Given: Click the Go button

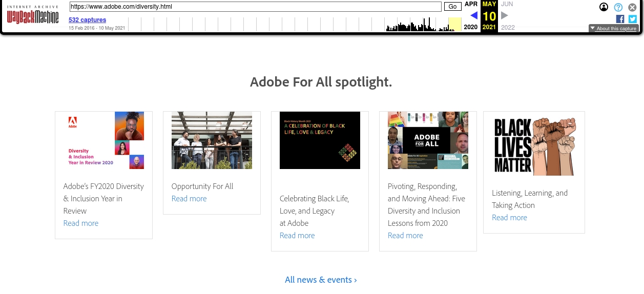Looking at the screenshot, I should [452, 7].
